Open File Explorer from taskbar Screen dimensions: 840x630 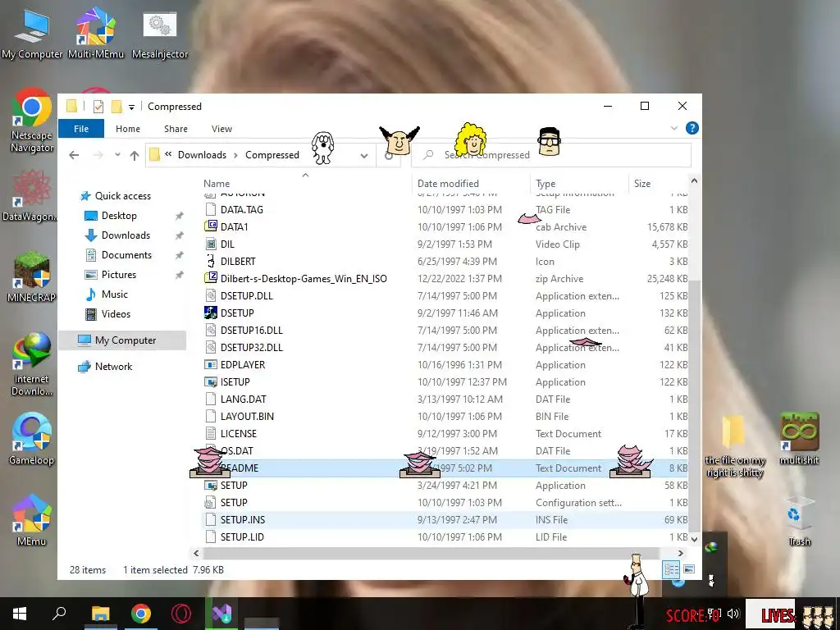(100, 614)
